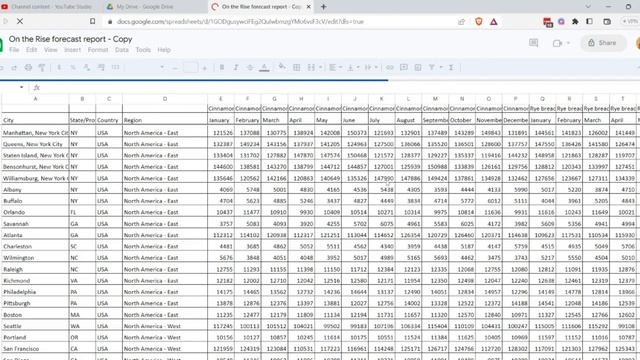Screen dimensions: 640x360
Task: Increase font size with plus button
Action: [204, 68]
